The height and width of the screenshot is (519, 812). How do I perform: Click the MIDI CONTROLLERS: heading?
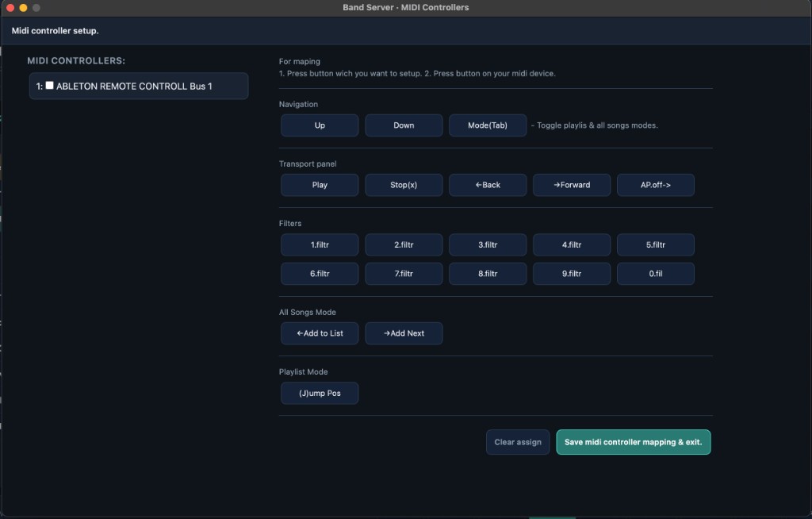tap(76, 60)
